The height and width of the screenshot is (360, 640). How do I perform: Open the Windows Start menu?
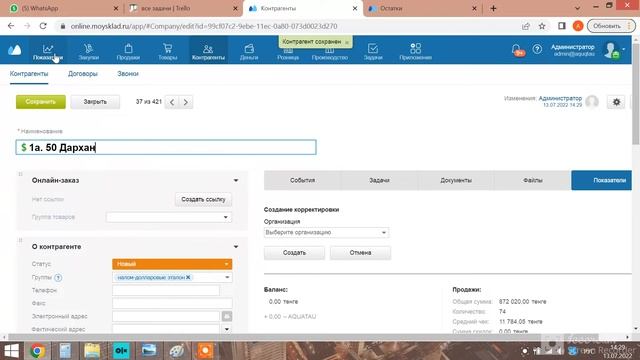pyautogui.click(x=11, y=351)
